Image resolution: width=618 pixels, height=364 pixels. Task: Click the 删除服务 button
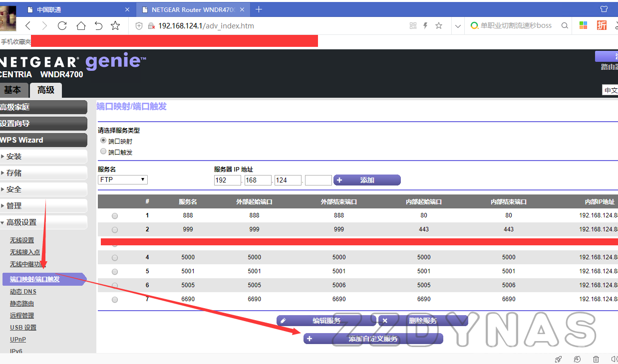tap(423, 321)
